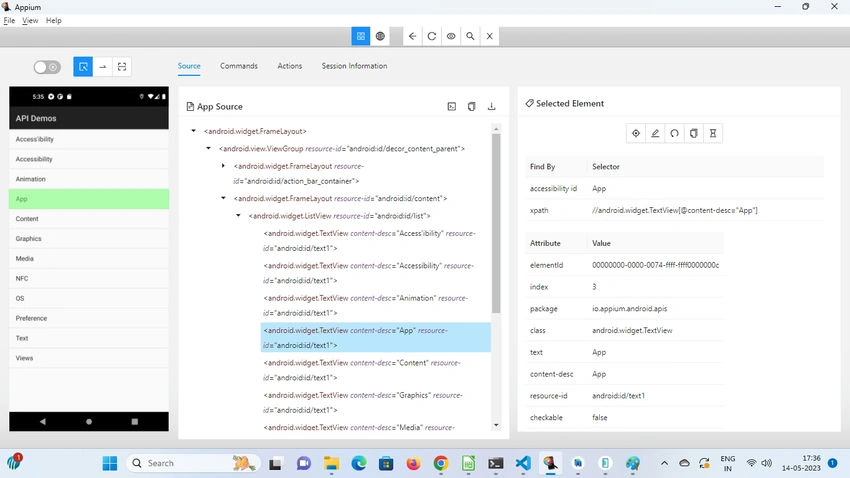
Task: Select highlighted App row in device screenshot
Action: click(x=89, y=199)
